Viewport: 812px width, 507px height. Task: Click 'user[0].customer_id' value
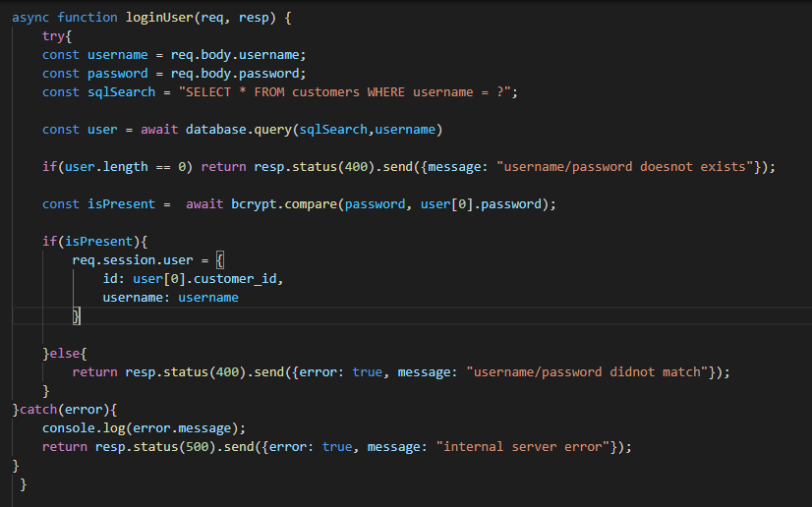coord(204,279)
